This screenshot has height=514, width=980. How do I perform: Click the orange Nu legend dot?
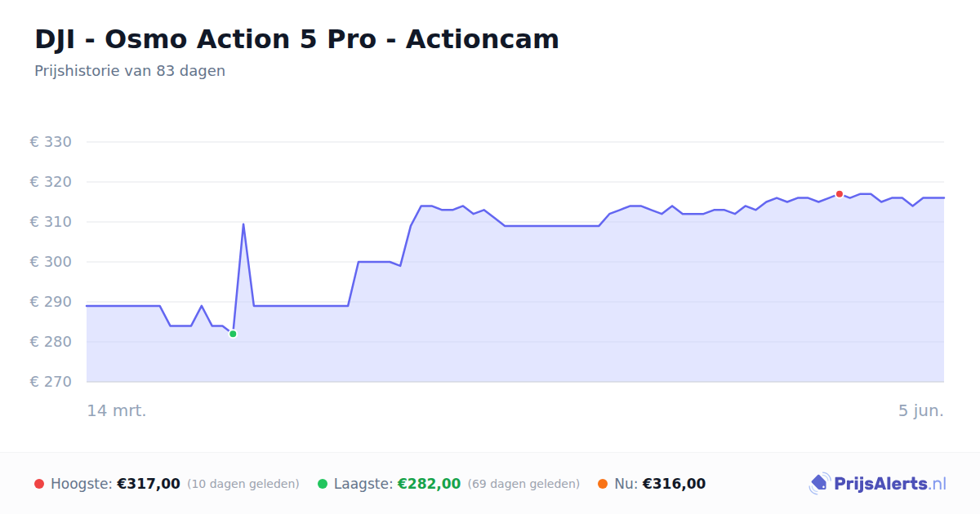(603, 484)
